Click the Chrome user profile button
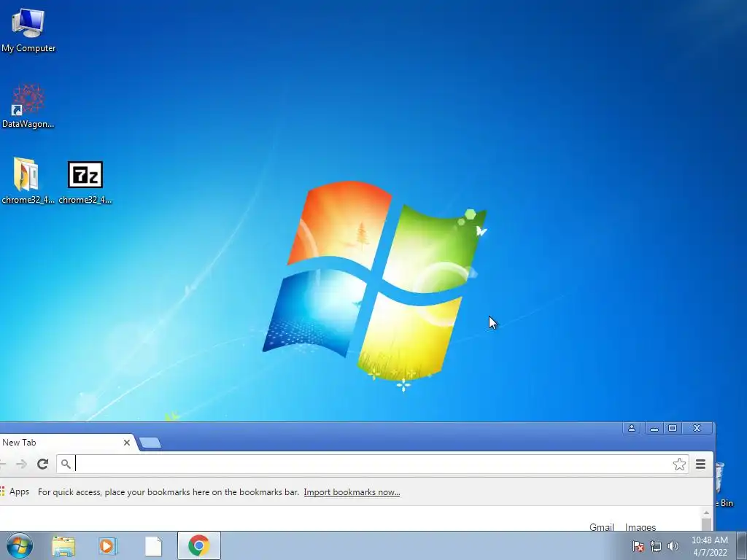The image size is (747, 560). (x=632, y=428)
